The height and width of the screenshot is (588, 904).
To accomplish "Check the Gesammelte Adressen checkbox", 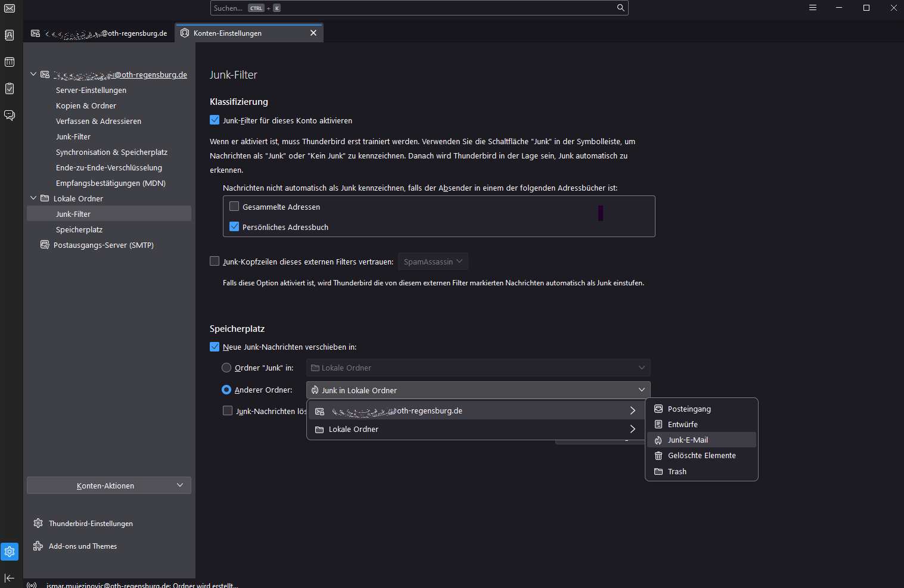I will pyautogui.click(x=234, y=207).
